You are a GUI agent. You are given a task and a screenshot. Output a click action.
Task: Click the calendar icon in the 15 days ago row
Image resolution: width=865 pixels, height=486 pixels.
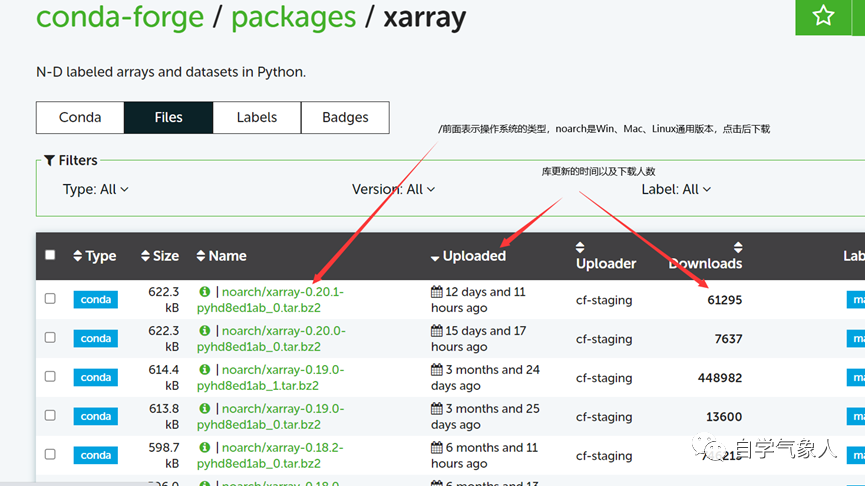pyautogui.click(x=437, y=330)
